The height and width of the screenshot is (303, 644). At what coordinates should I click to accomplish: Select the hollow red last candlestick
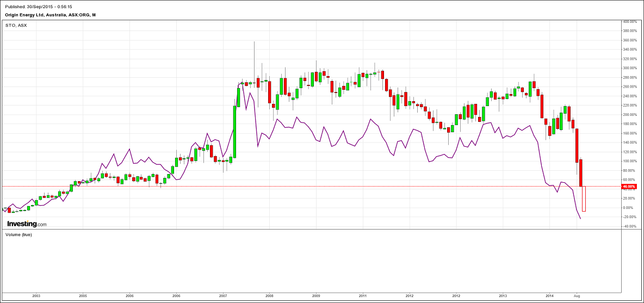pos(584,199)
